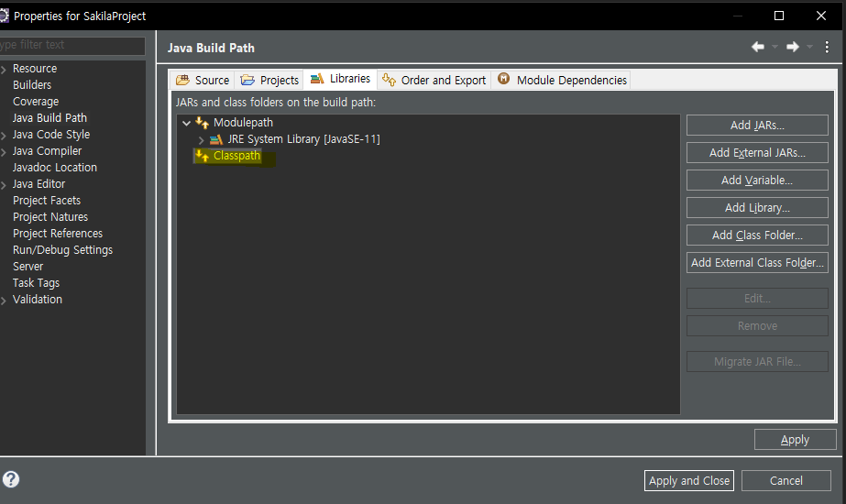846x504 pixels.
Task: Select Server in the sidebar
Action: tap(28, 267)
